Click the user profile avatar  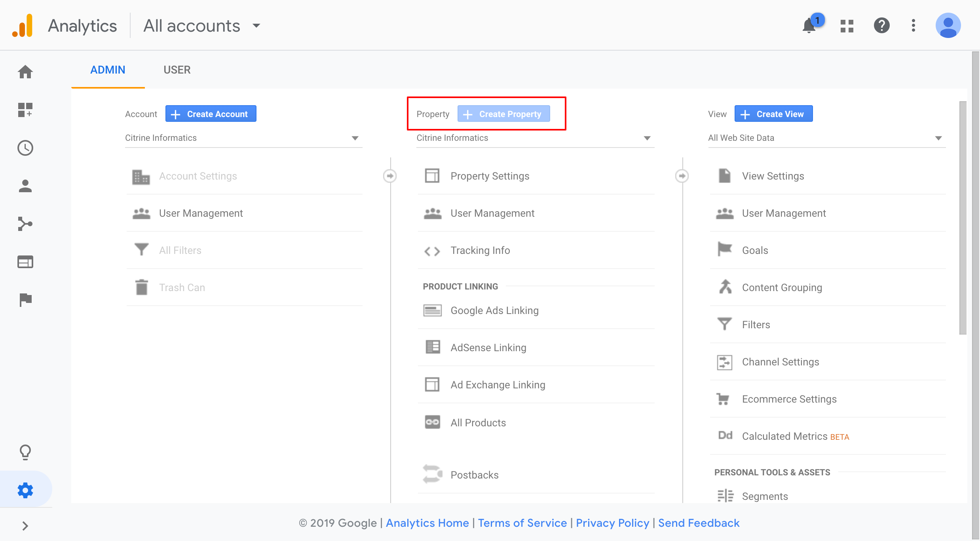coord(948,26)
